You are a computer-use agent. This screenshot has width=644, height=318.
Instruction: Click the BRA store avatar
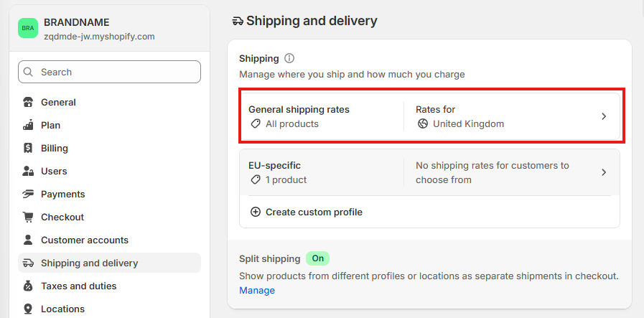tap(28, 28)
